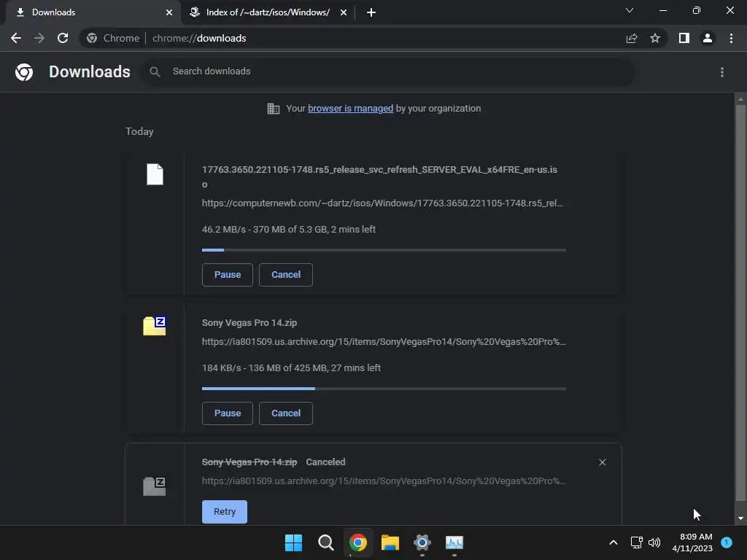
Task: Click the scrollbar up arrow
Action: [x=740, y=99]
